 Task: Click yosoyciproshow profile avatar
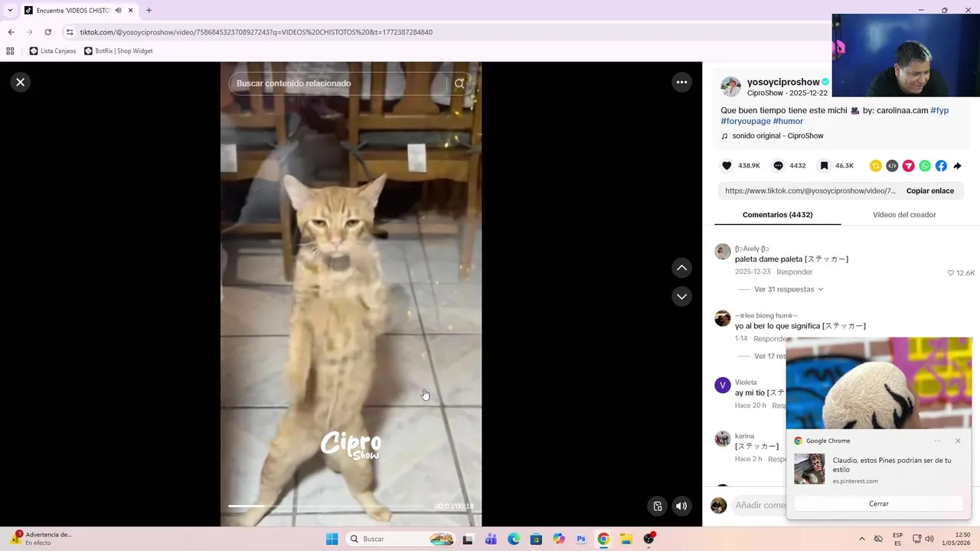pos(730,86)
